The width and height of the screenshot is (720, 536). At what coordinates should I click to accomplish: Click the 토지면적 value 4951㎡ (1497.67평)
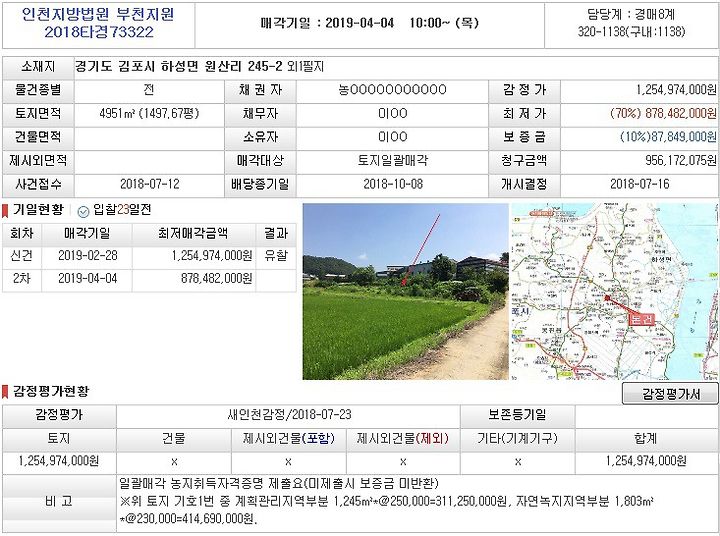click(x=149, y=113)
